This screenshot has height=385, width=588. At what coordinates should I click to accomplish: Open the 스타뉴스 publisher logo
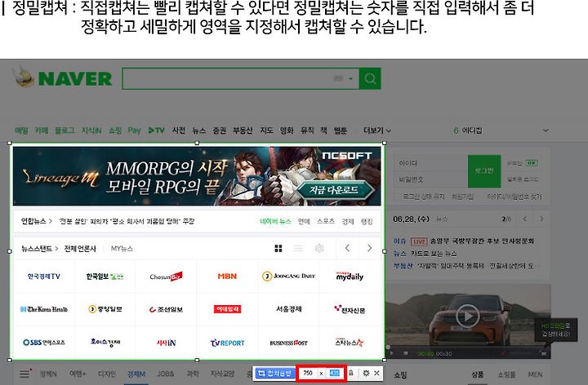click(x=350, y=342)
